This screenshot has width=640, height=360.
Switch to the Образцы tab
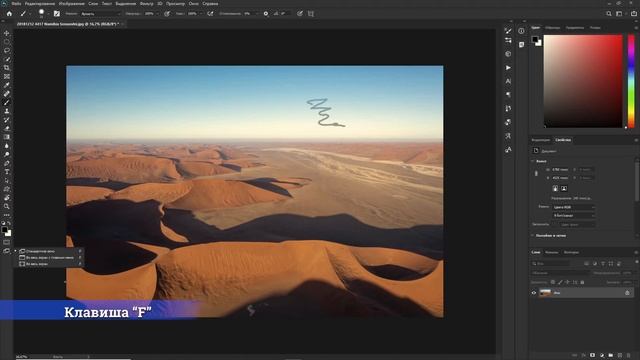pyautogui.click(x=553, y=28)
